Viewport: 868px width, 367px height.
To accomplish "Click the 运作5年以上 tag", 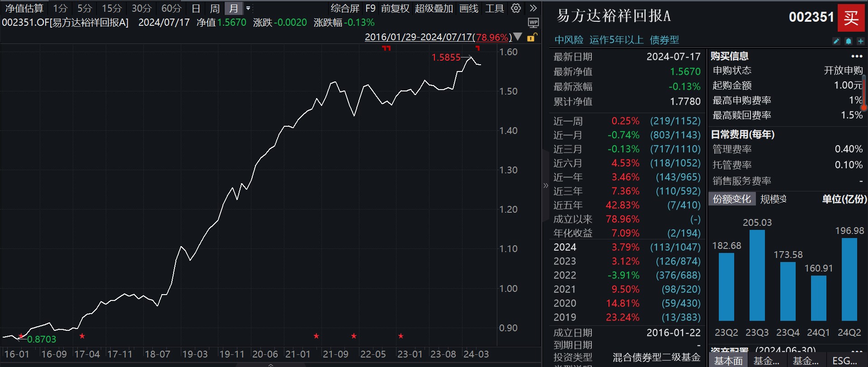I will [x=616, y=40].
